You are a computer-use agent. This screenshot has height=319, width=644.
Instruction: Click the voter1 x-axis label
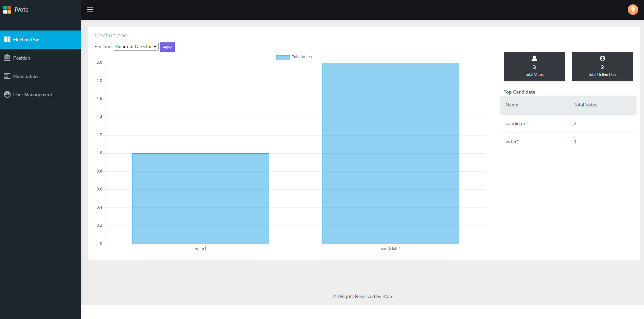coord(201,249)
